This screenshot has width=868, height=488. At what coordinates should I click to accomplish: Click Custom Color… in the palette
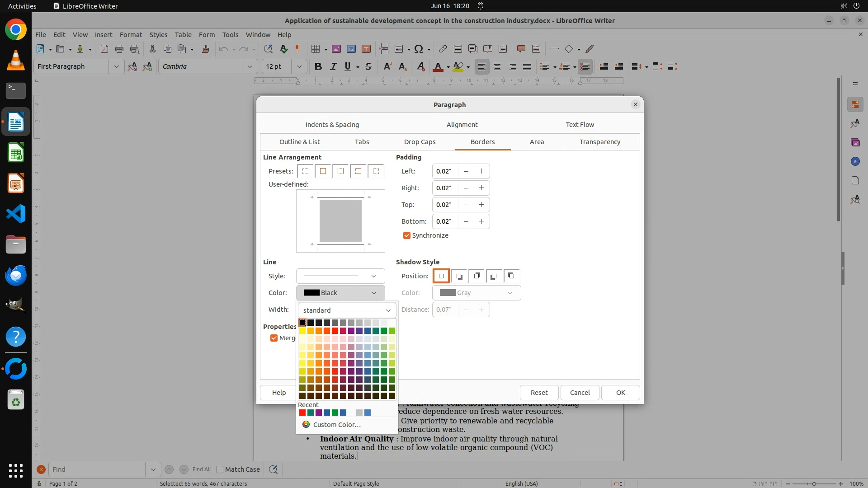coord(337,425)
